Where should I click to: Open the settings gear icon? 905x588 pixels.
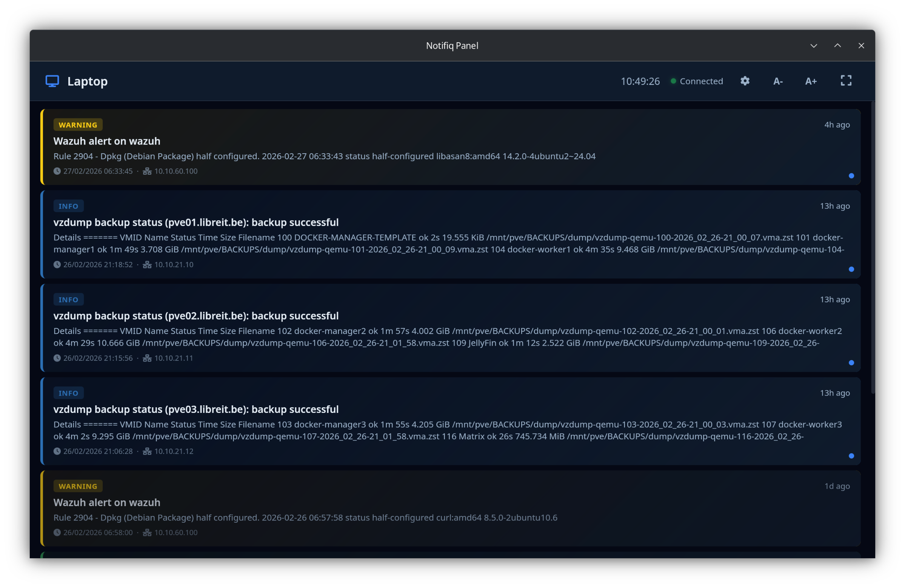[x=745, y=81]
